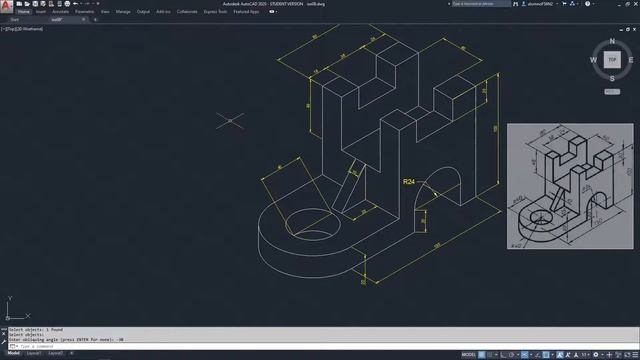The image size is (640, 360).
Task: Open the WCS dropdown below the ViewCube
Action: [x=612, y=92]
